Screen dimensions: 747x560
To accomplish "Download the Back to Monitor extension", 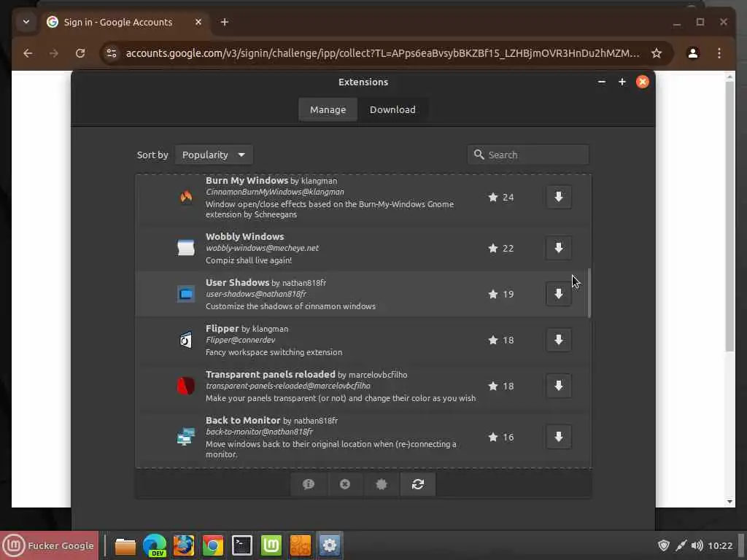I will (x=558, y=437).
